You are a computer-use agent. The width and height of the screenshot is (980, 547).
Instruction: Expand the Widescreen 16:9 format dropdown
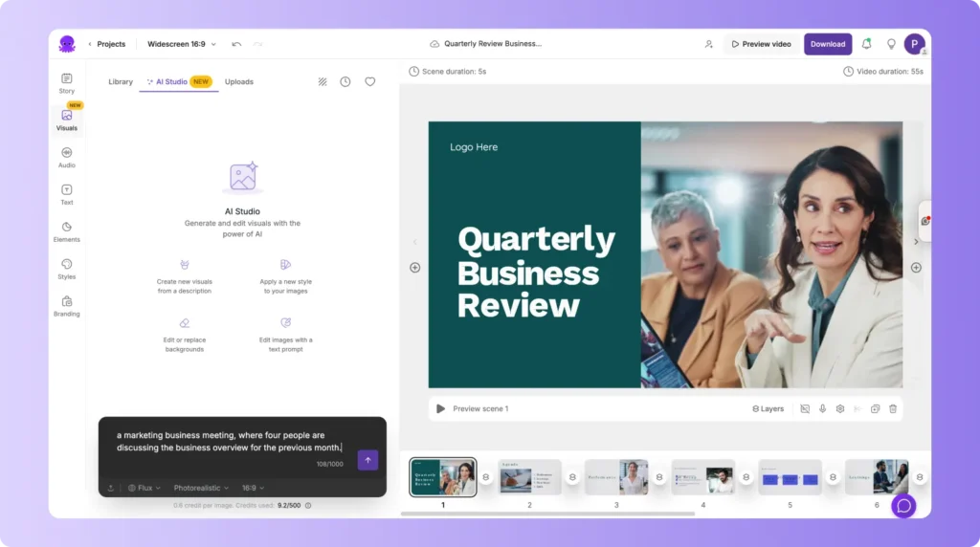pyautogui.click(x=182, y=44)
